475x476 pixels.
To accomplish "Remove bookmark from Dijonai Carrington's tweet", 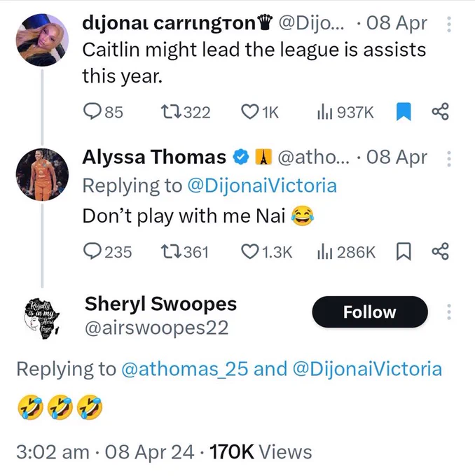I will [404, 112].
